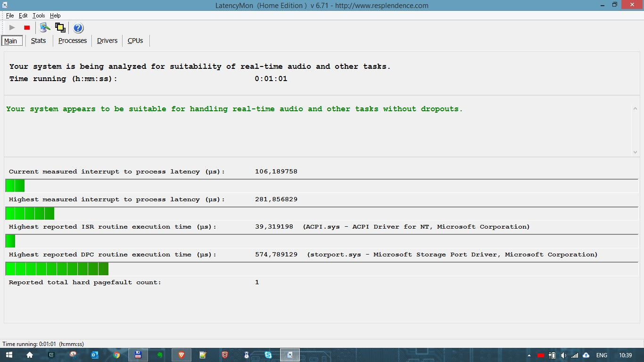Switch to the Stats tab

pyautogui.click(x=39, y=41)
